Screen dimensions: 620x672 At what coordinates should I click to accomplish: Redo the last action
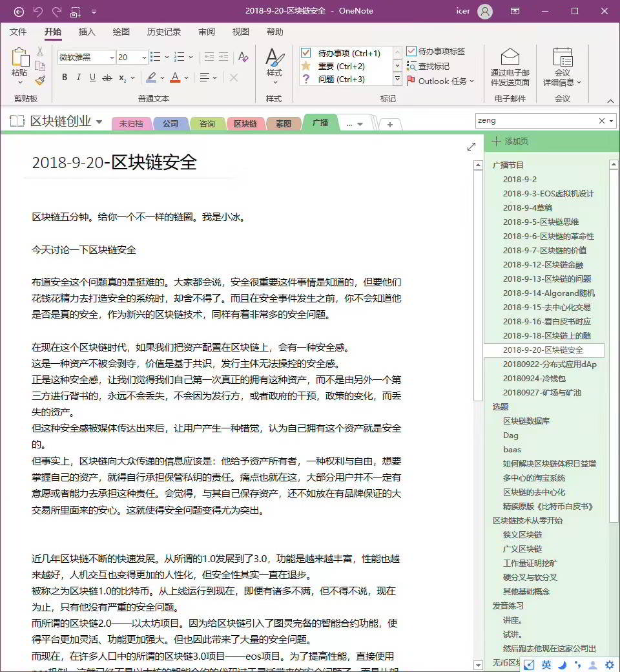(x=57, y=12)
